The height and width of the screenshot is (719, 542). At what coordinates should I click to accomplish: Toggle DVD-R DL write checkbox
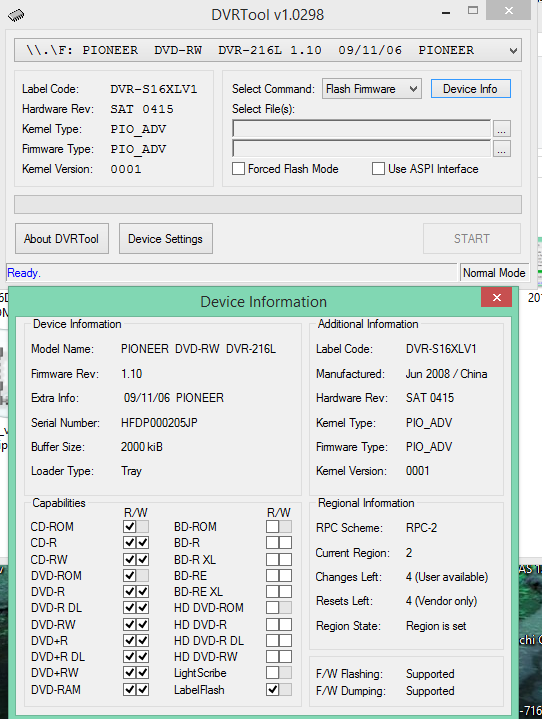[143, 608]
